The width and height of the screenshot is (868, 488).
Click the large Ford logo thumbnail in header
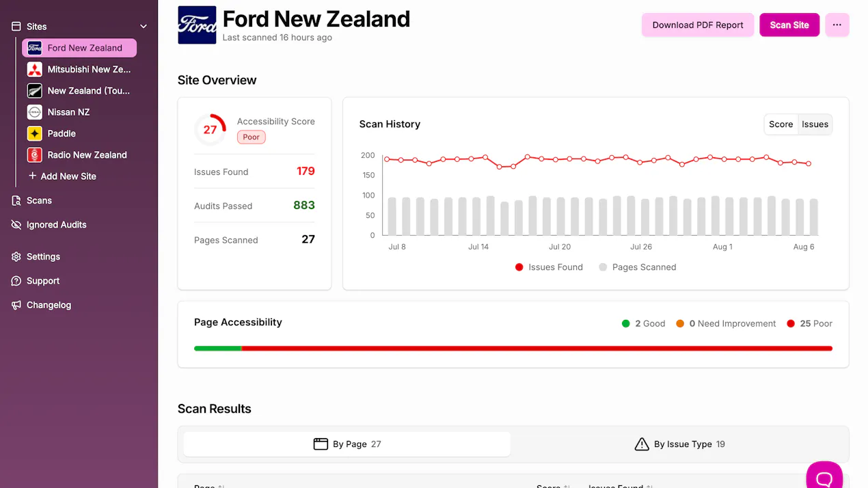[197, 25]
